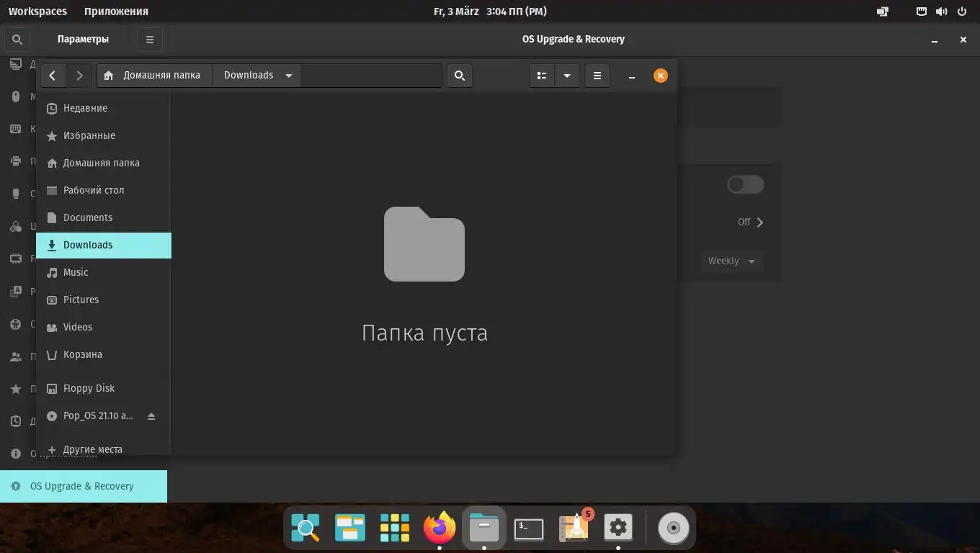The height and width of the screenshot is (553, 980).
Task: Open Documents in the sidebar
Action: [x=104, y=217]
